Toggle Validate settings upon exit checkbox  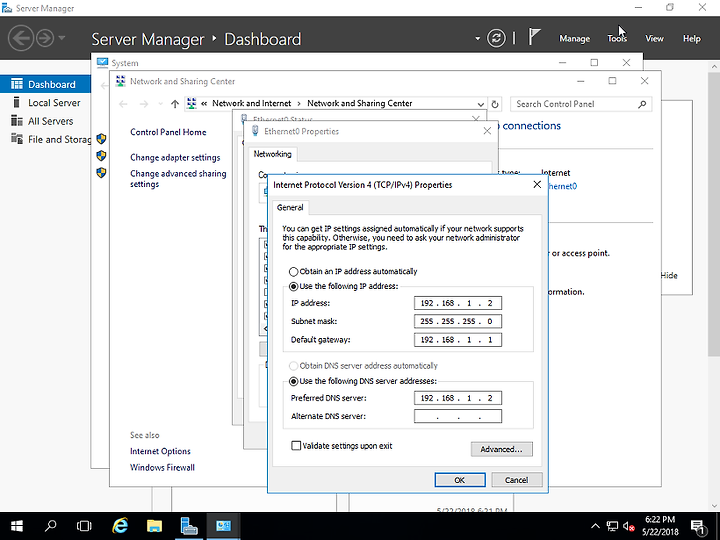[x=296, y=445]
